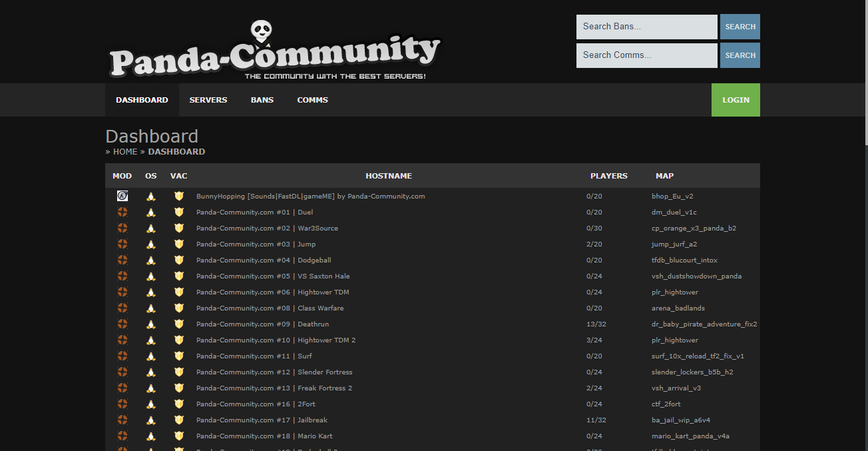Click the HOME breadcrumb link

[x=124, y=151]
